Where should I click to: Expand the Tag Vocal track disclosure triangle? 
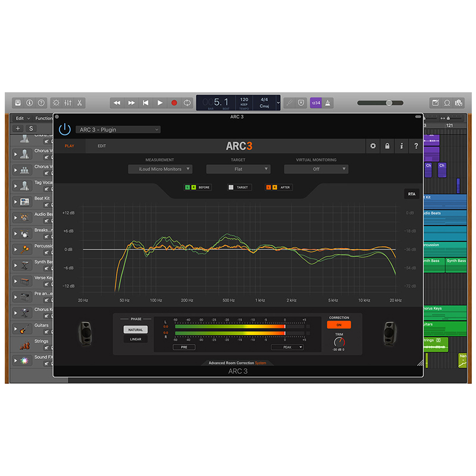click(x=15, y=186)
